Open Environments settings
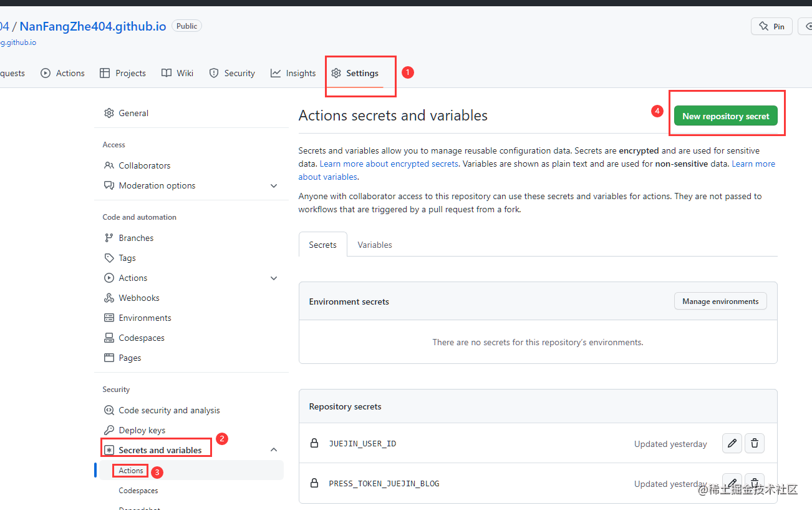 (x=191, y=318)
